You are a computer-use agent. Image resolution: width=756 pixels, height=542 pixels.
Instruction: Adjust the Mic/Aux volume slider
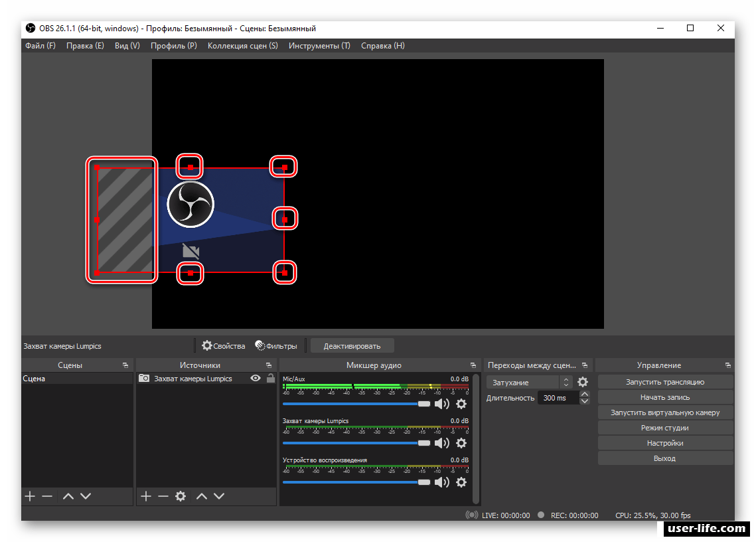[356, 404]
